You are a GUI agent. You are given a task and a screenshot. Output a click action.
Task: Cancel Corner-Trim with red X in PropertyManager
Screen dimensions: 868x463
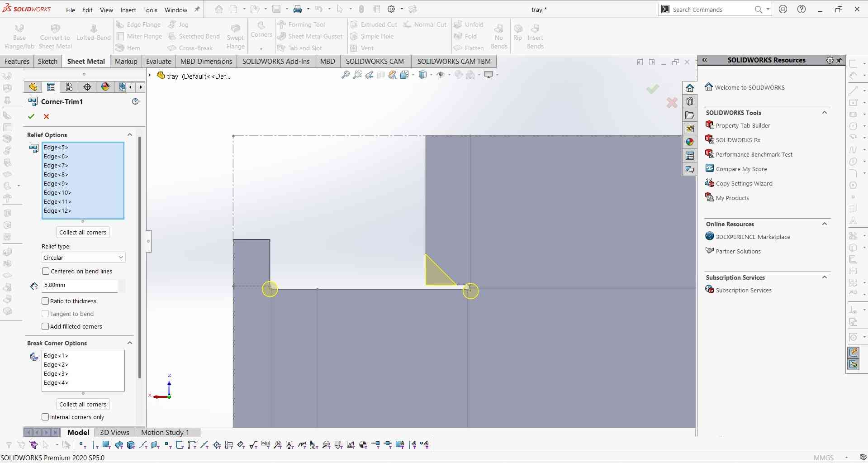click(46, 116)
